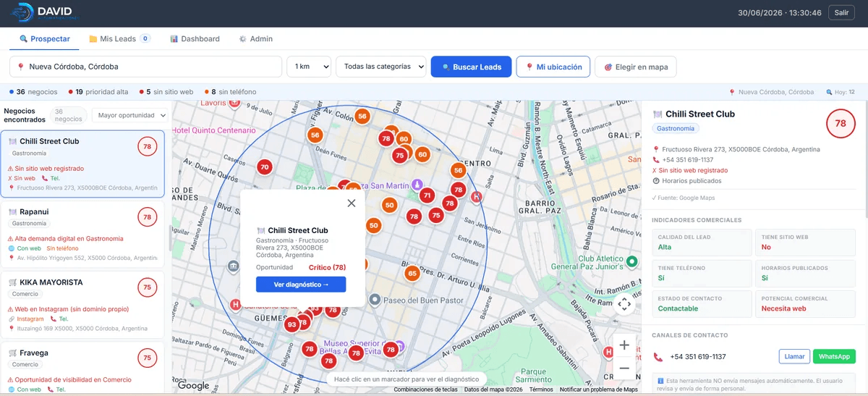Click the map marker showing score 93
This screenshot has height=396, width=868.
(x=292, y=324)
